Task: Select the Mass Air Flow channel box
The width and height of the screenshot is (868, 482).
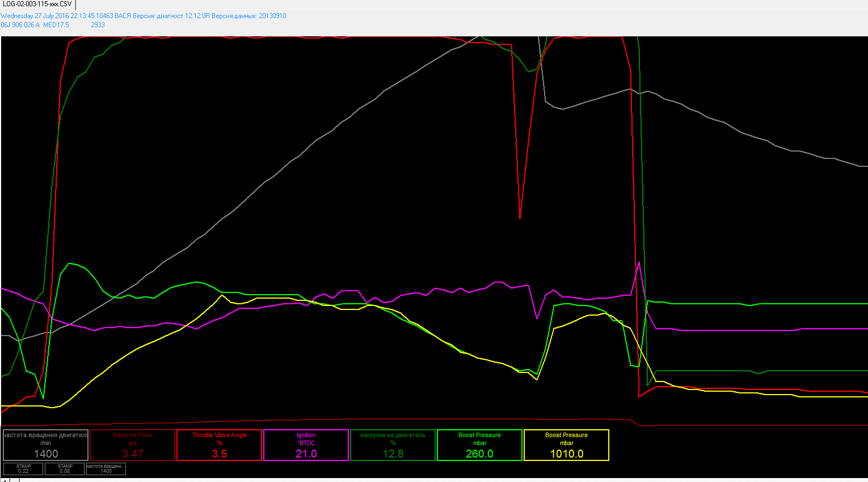Action: coord(133,445)
